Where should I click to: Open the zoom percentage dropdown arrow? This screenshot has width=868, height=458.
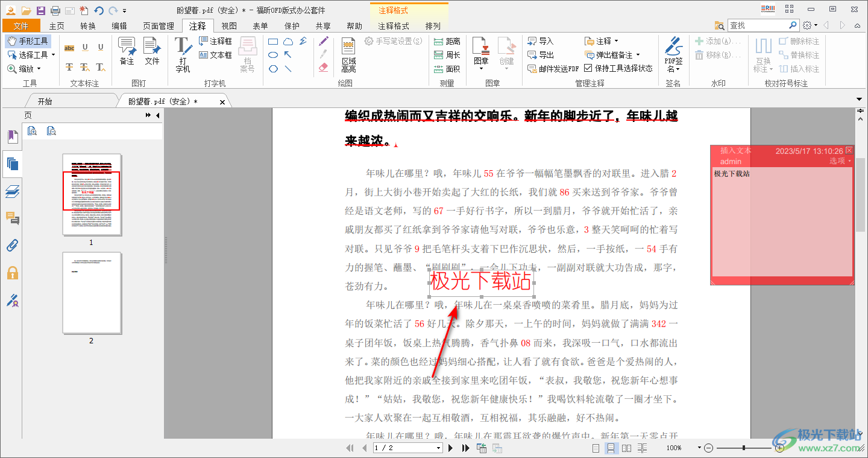click(699, 448)
